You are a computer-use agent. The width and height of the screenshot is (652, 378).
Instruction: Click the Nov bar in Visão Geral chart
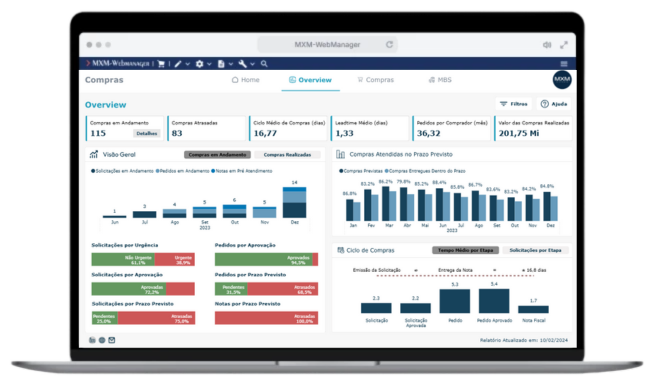[x=264, y=212]
